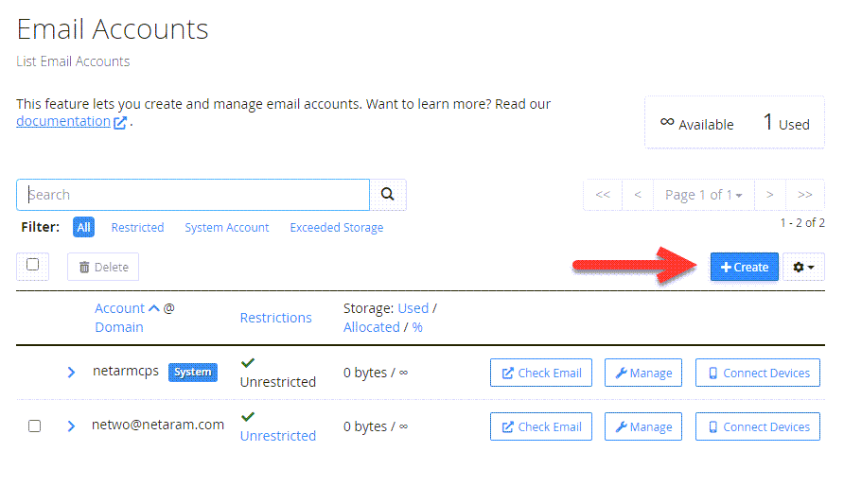Click Delete button with trash icon

pyautogui.click(x=103, y=268)
